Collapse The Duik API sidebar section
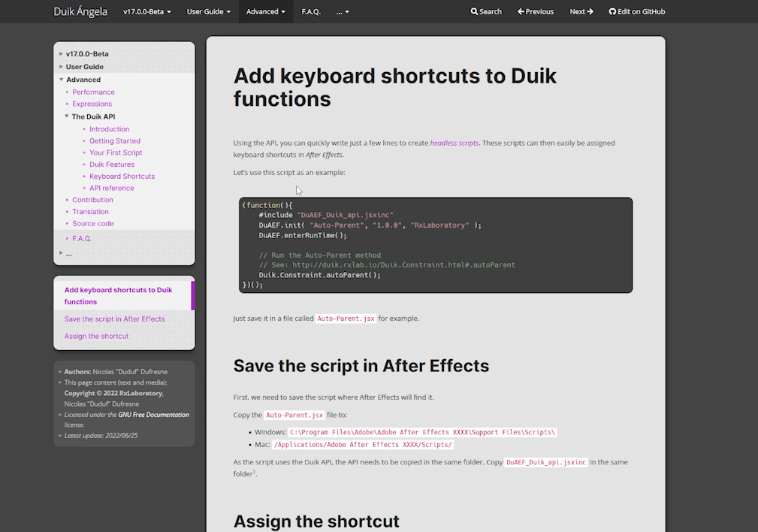758x532 pixels. pyautogui.click(x=67, y=116)
